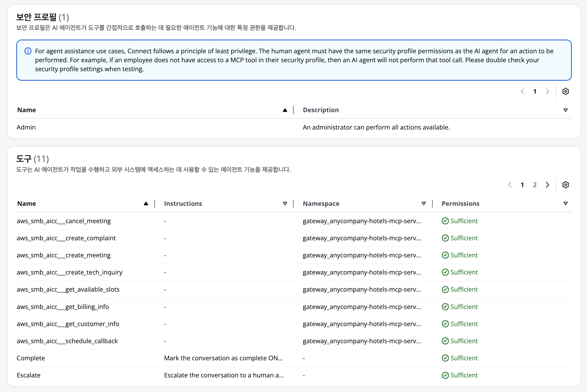The height and width of the screenshot is (392, 587).
Task: Click the Admin security profile row
Action: (26, 127)
